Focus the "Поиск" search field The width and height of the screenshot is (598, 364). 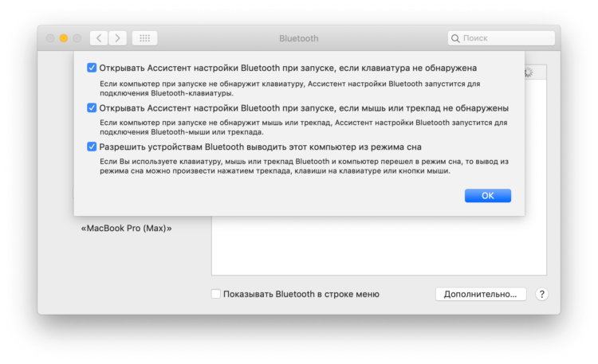coord(502,38)
